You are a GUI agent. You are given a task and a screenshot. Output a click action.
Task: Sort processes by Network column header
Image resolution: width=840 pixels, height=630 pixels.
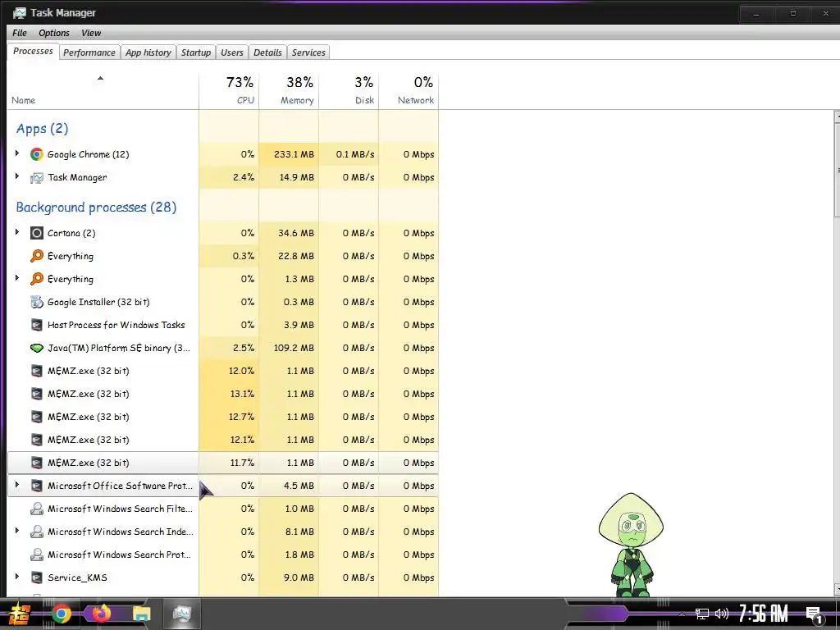pyautogui.click(x=409, y=90)
